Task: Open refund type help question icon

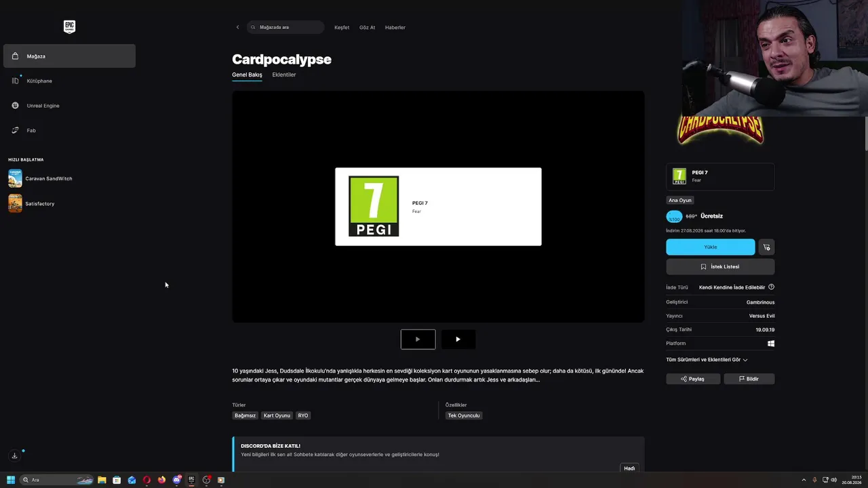Action: (x=771, y=287)
